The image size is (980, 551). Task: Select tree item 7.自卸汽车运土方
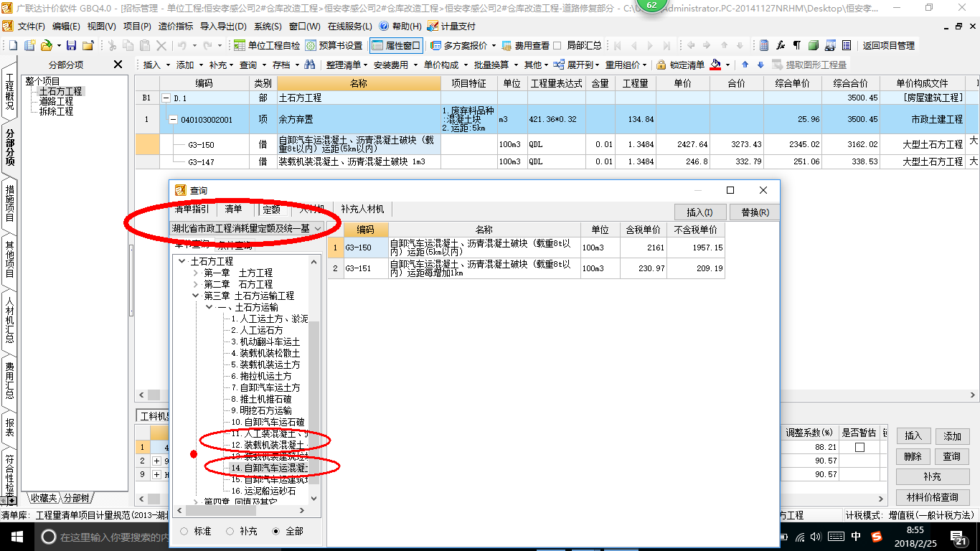coord(265,387)
